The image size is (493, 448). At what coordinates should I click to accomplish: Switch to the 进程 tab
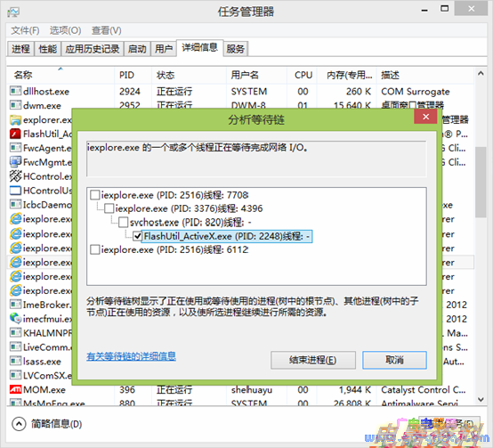pos(20,49)
